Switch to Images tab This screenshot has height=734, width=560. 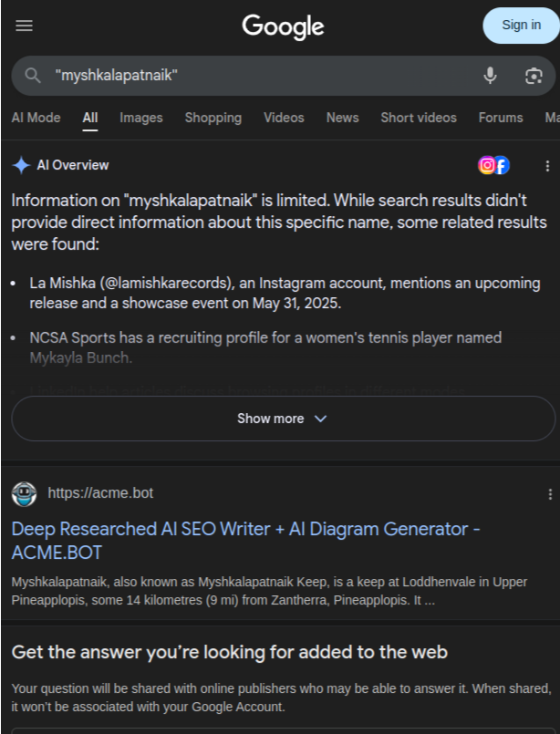(x=141, y=118)
